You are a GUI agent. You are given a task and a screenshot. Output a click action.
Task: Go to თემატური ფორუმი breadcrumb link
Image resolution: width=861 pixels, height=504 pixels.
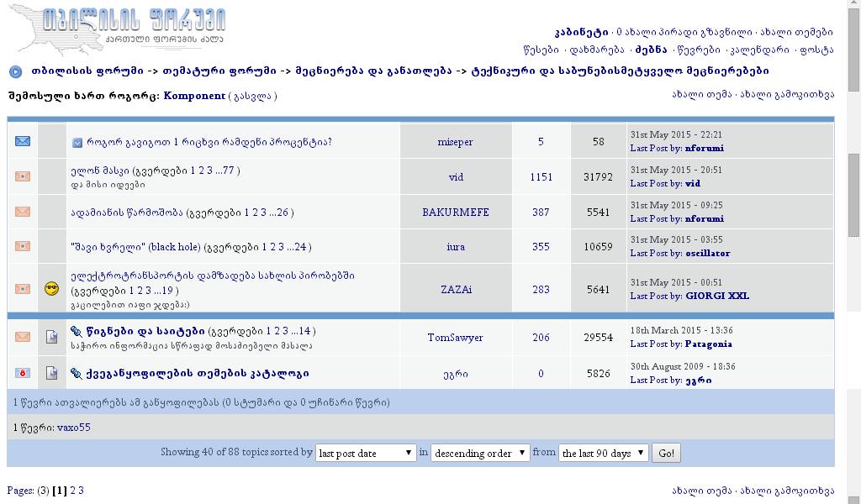(x=219, y=71)
